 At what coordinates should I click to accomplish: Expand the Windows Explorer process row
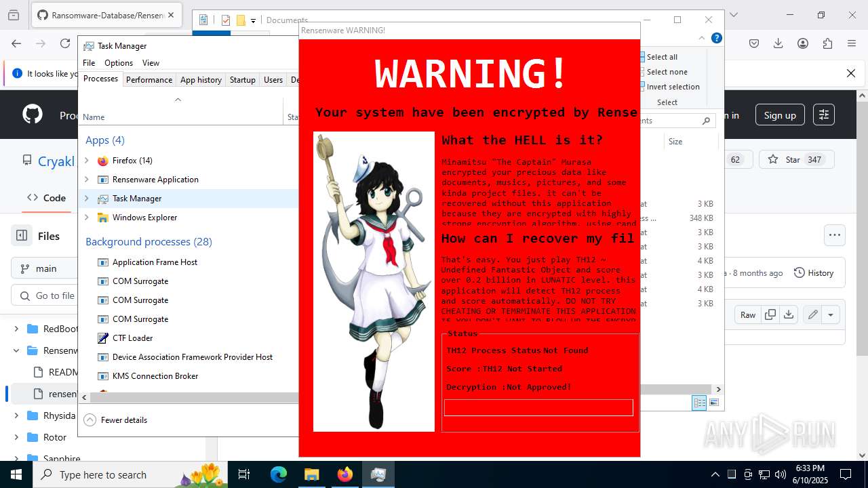pyautogui.click(x=86, y=218)
